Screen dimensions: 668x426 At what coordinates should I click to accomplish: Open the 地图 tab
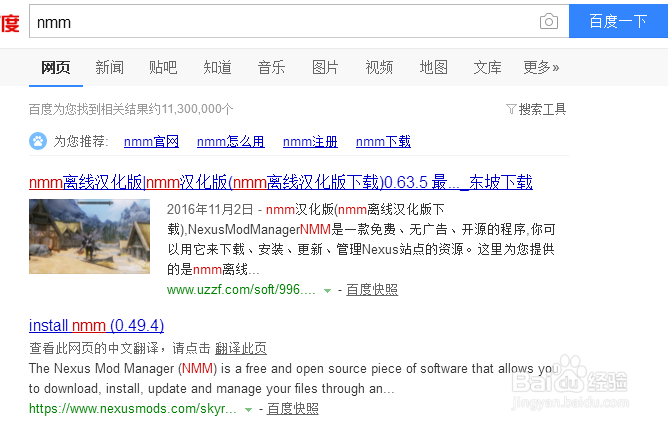click(433, 67)
